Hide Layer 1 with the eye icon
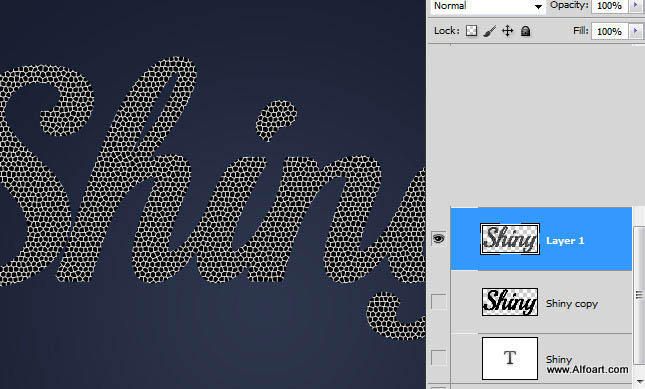 pyautogui.click(x=439, y=238)
